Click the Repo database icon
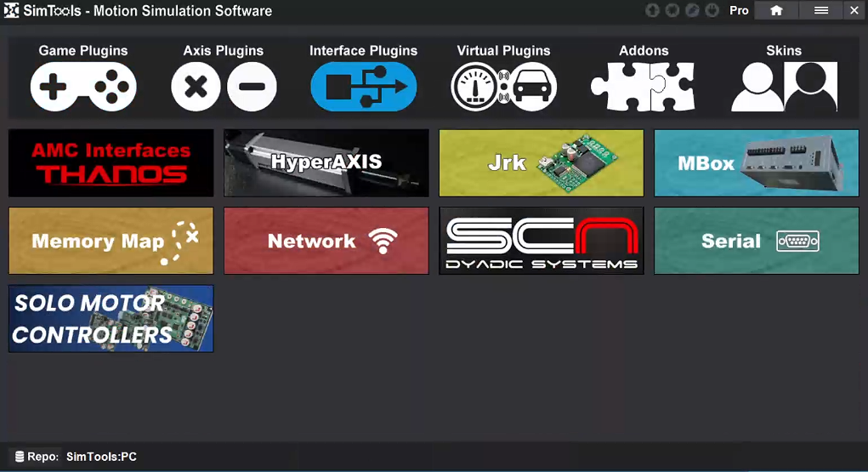 tap(20, 457)
